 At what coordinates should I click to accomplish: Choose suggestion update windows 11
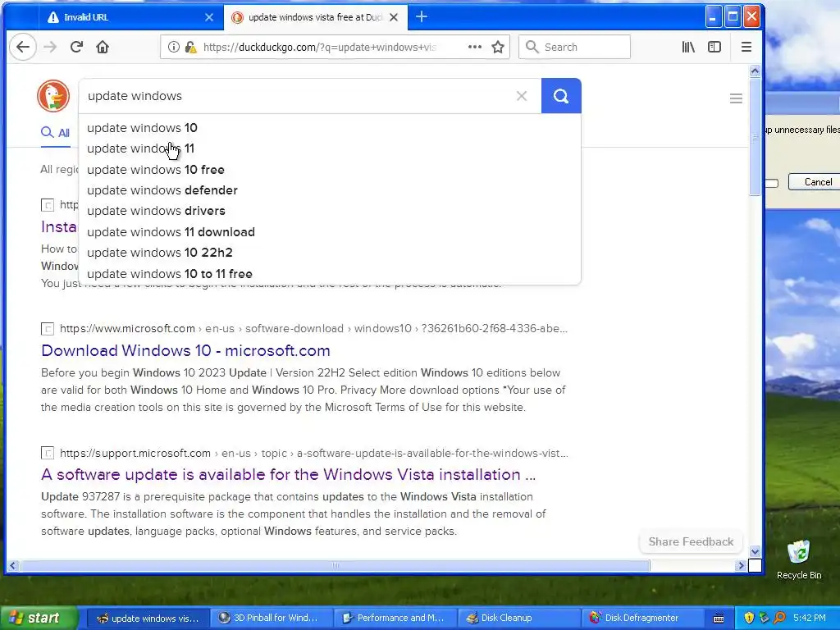click(330, 148)
